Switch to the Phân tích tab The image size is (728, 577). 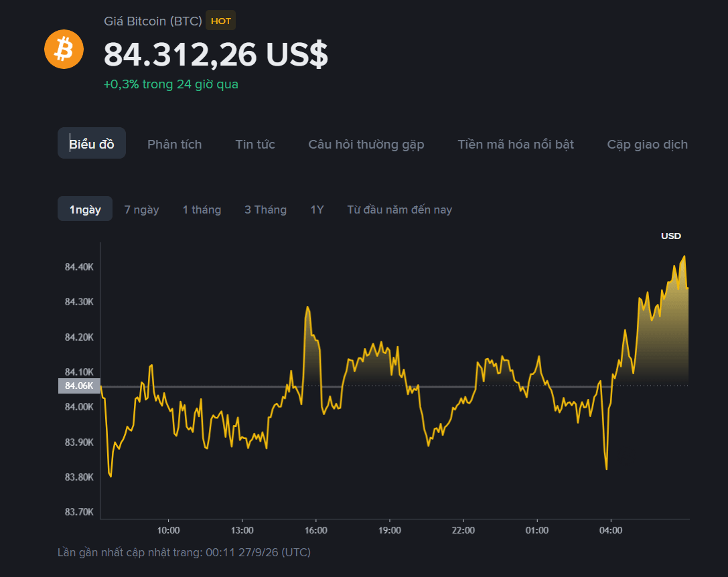tap(175, 145)
